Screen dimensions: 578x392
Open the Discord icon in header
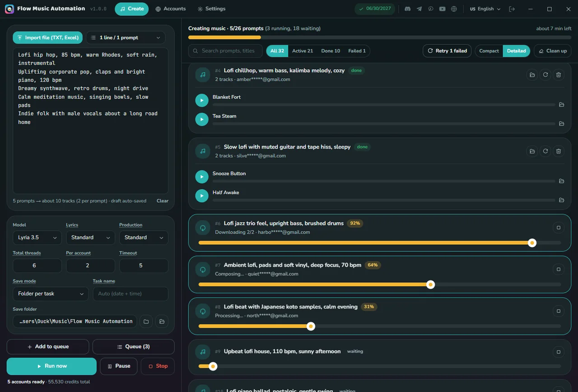tap(407, 9)
